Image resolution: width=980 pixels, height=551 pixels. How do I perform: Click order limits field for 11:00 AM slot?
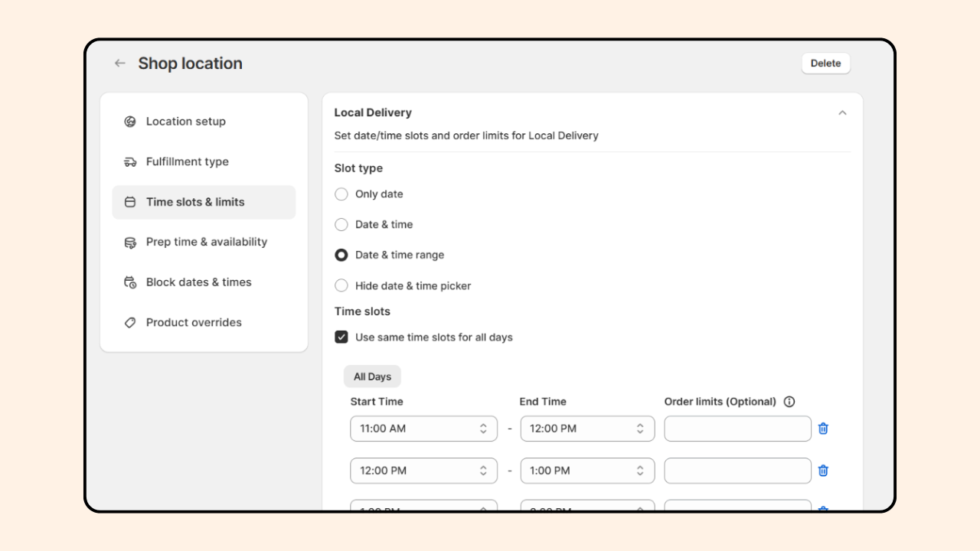737,429
